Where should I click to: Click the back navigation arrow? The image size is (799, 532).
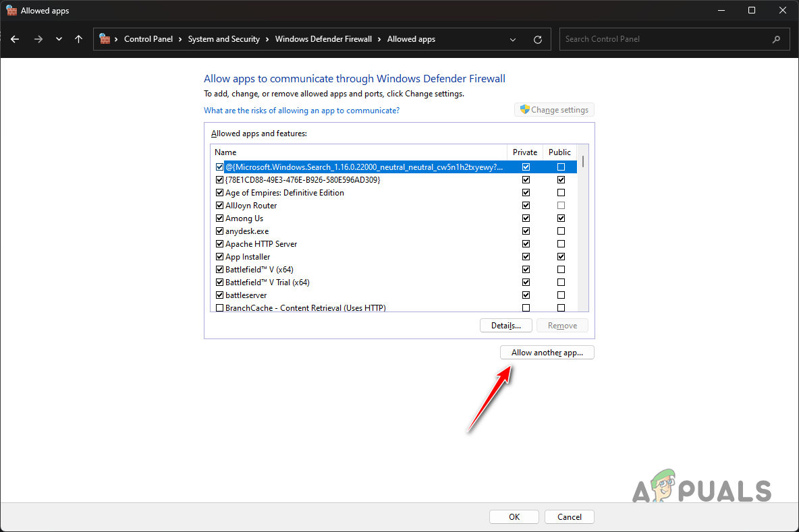15,39
